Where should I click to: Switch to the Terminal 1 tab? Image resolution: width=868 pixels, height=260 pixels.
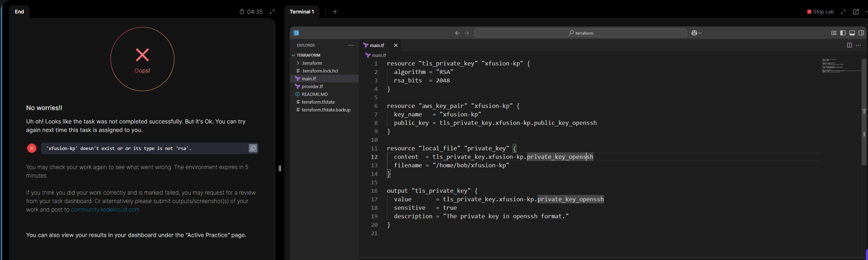click(x=302, y=12)
